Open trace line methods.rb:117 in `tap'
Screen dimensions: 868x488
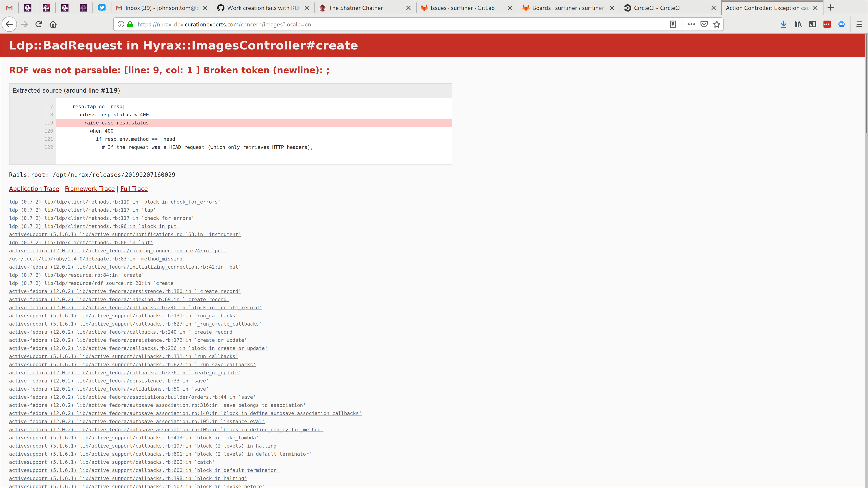[x=82, y=210]
